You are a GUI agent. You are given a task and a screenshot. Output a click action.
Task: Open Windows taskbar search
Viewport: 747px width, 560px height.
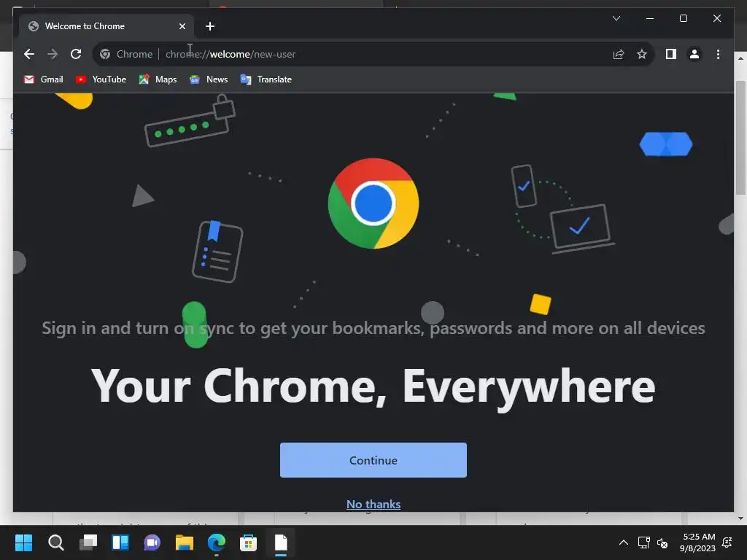pyautogui.click(x=55, y=542)
